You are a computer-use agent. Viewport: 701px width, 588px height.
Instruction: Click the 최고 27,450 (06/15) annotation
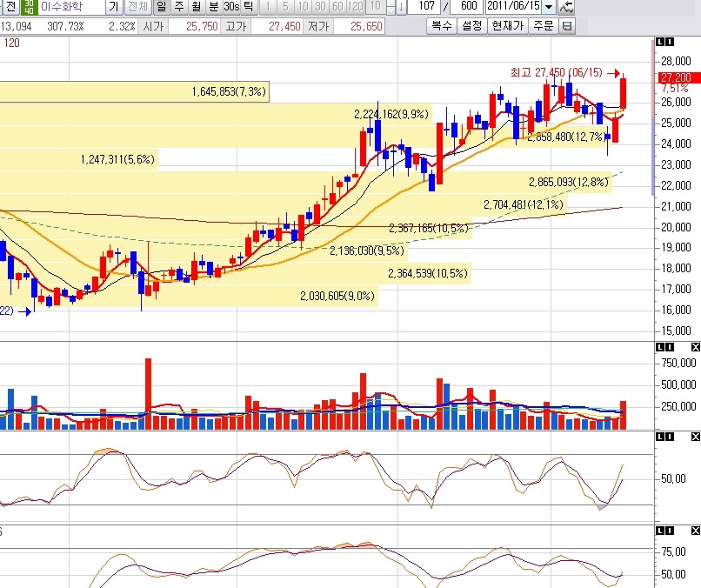556,72
